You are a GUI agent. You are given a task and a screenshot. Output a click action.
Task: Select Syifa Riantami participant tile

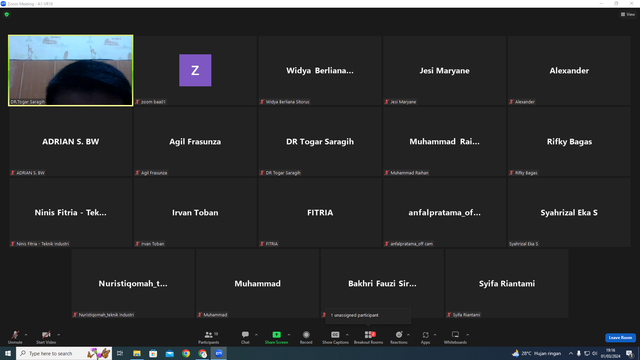(507, 283)
